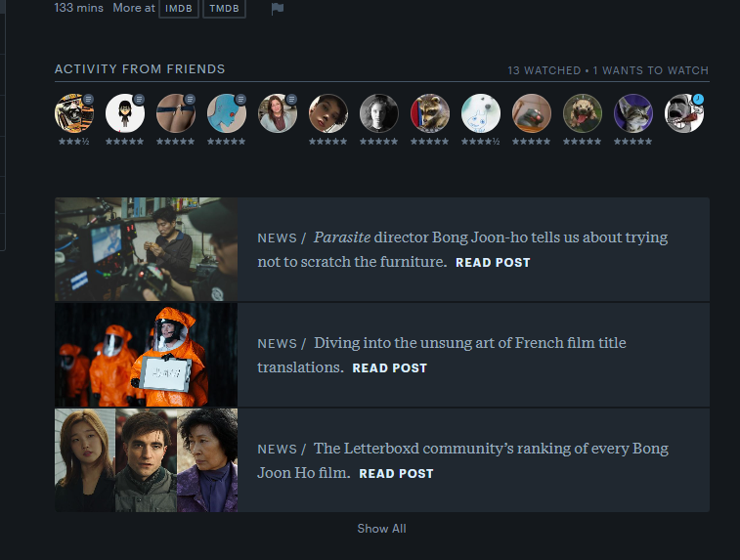This screenshot has width=740, height=560.
Task: Open the girl with glasses cartoon avatar
Action: [124, 113]
